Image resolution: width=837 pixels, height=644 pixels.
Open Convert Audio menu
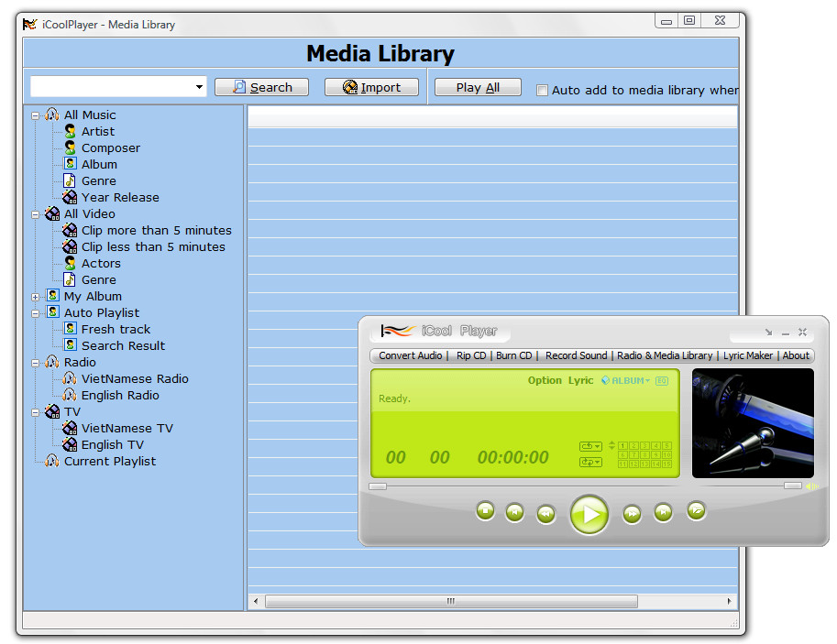tap(410, 355)
